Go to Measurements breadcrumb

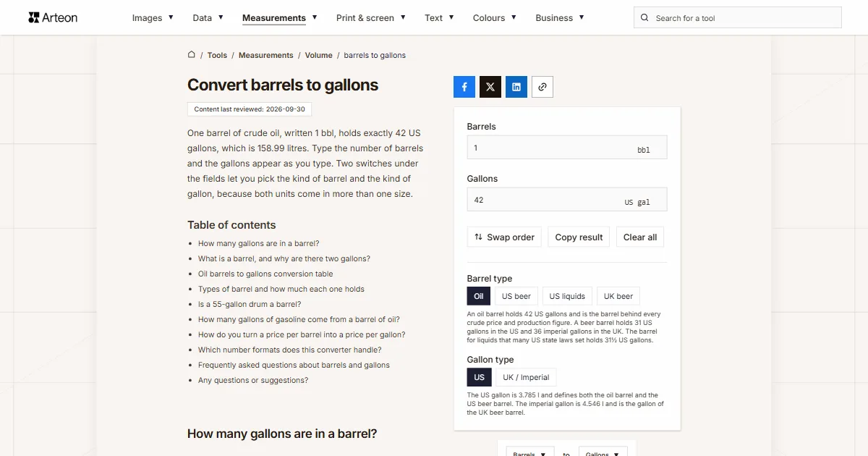(x=266, y=55)
